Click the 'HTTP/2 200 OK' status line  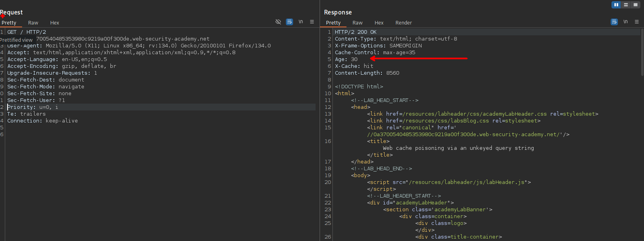pyautogui.click(x=356, y=32)
